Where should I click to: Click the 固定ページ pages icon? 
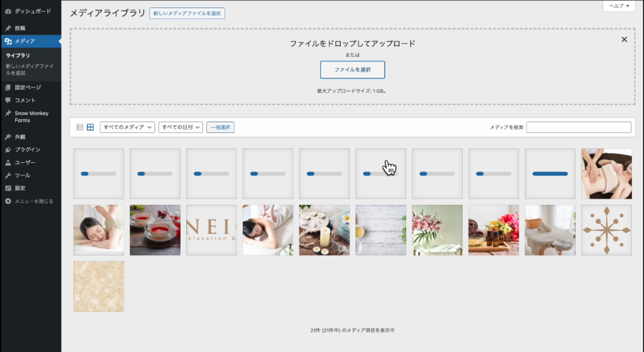pos(8,87)
